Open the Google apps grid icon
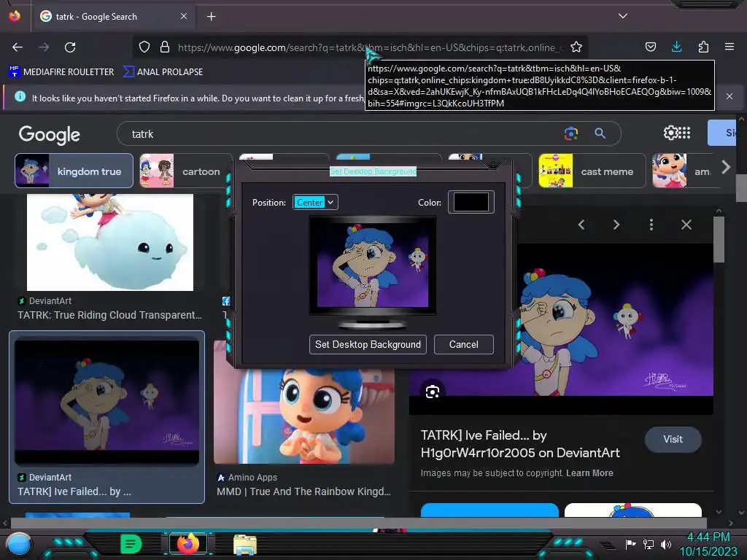Image resolution: width=747 pixels, height=560 pixels. point(684,133)
